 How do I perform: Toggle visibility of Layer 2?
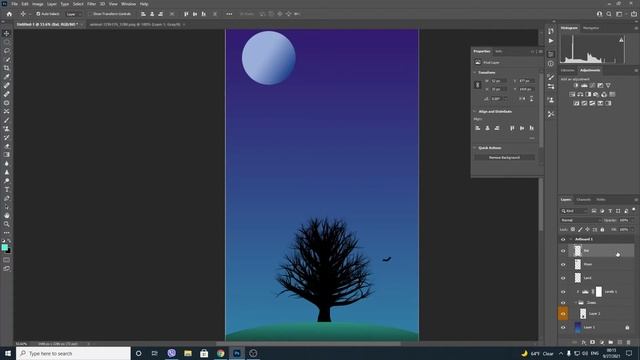(x=563, y=313)
